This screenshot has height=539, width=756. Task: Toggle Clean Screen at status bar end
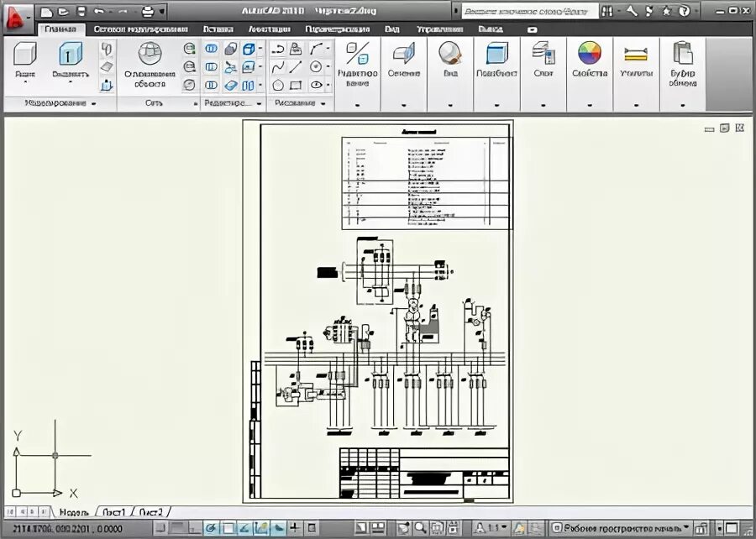[x=732, y=528]
